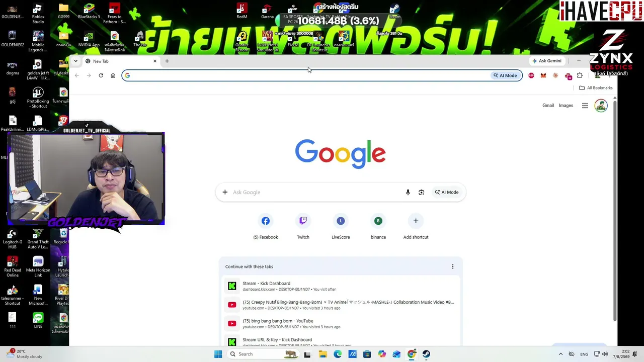Open the Twitch shortcut
Viewport: 644px width, 362px height.
303,227
